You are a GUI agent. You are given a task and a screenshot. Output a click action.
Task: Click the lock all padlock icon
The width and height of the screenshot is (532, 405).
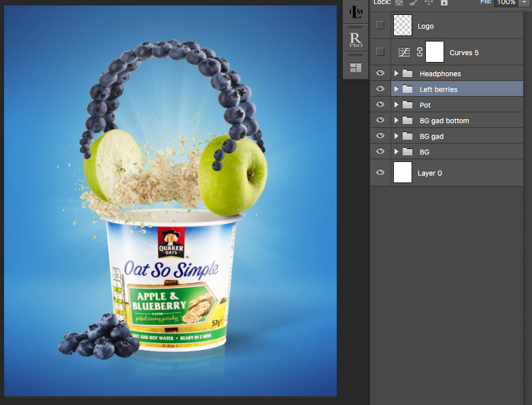[444, 2]
